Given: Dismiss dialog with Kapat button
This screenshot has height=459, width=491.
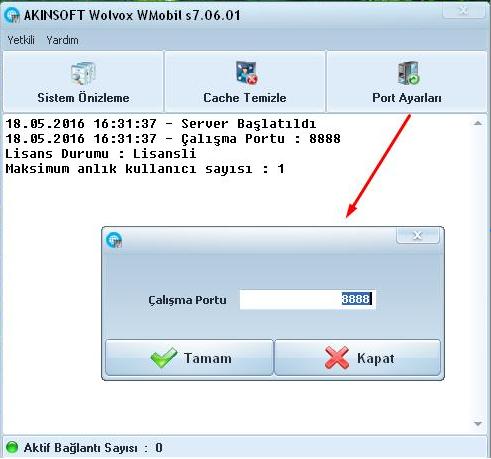Looking at the screenshot, I should (357, 358).
